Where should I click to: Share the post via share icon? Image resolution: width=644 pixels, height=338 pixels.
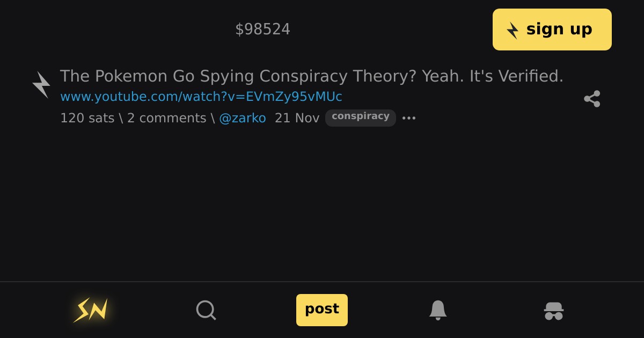[592, 99]
